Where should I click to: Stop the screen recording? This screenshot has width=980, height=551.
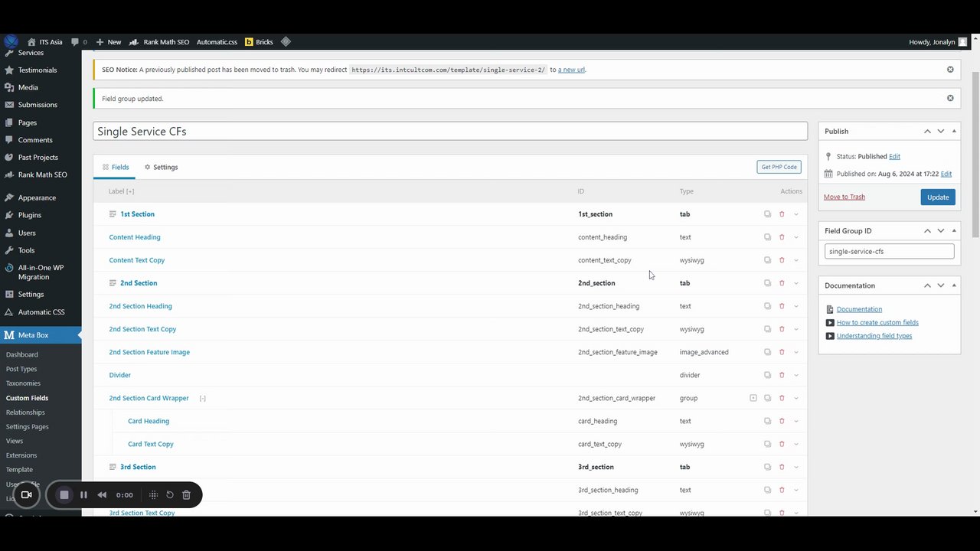point(64,495)
